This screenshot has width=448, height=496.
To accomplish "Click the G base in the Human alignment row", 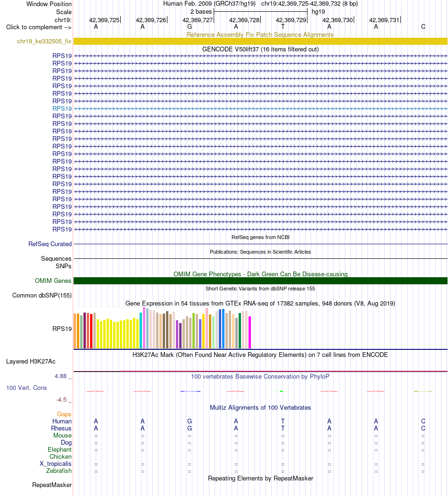I will click(190, 422).
